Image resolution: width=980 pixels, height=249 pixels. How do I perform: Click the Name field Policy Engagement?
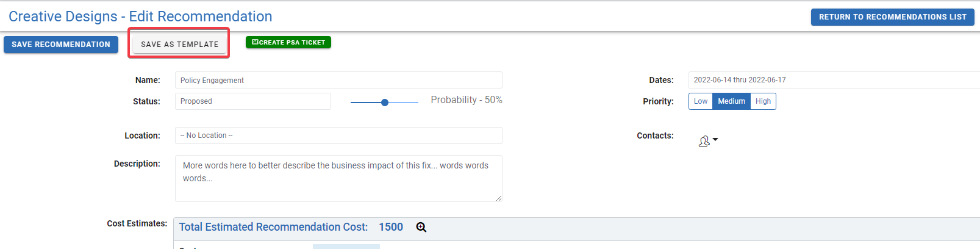click(x=338, y=80)
